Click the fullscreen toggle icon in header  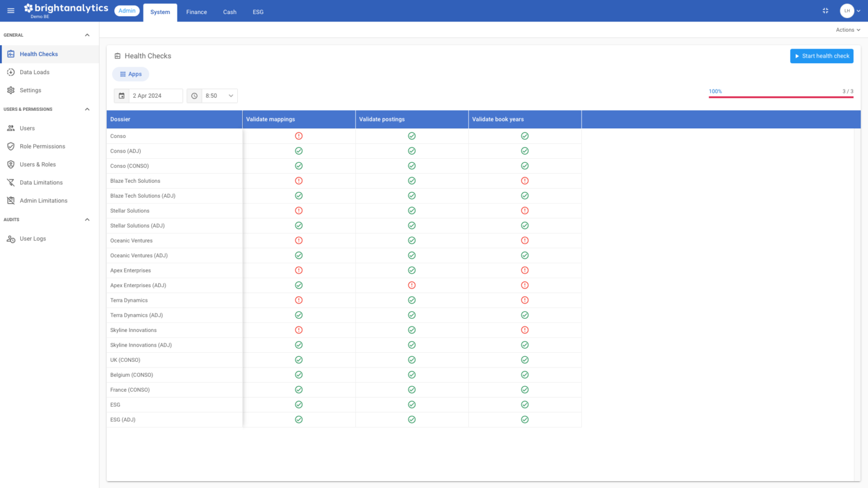point(826,11)
